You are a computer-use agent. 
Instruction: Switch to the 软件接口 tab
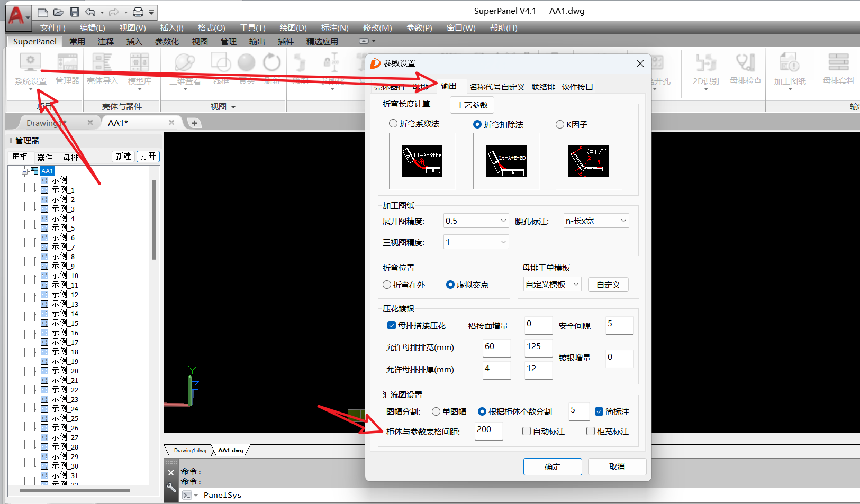click(577, 87)
